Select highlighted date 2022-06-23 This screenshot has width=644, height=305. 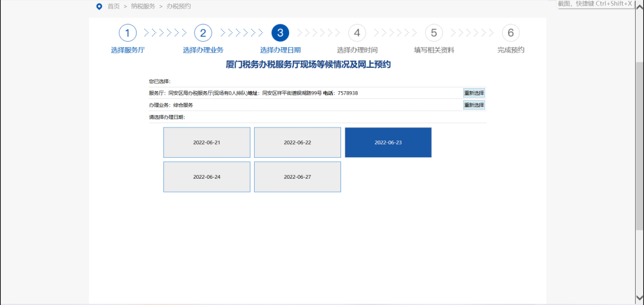[388, 142]
